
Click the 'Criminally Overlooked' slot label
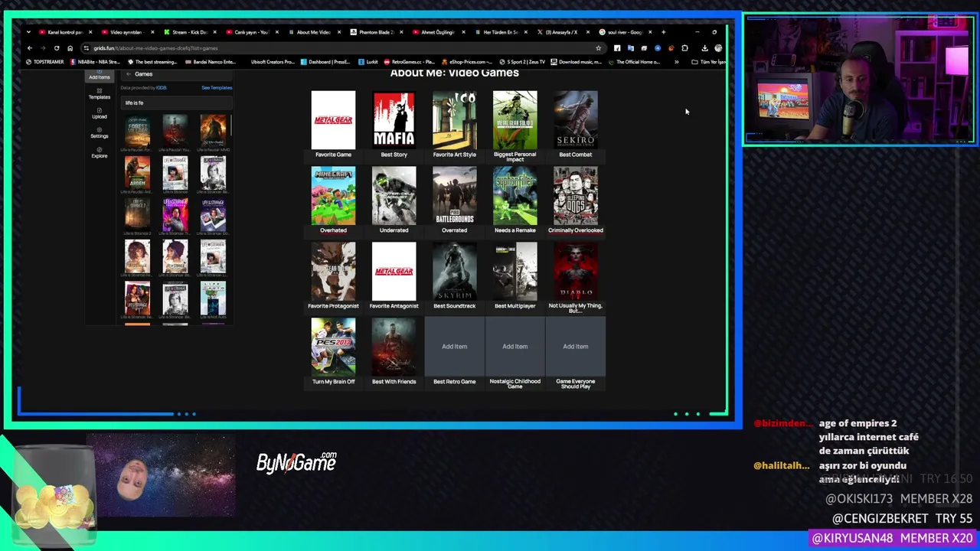coord(576,230)
